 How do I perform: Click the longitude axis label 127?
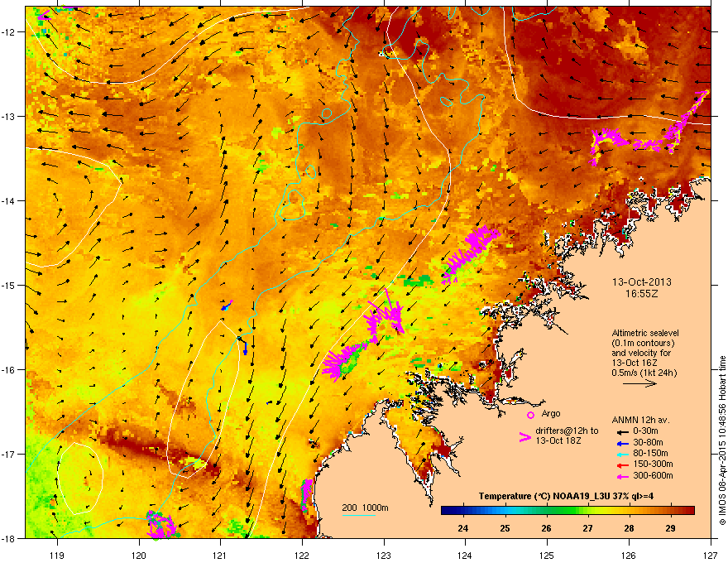tap(711, 555)
